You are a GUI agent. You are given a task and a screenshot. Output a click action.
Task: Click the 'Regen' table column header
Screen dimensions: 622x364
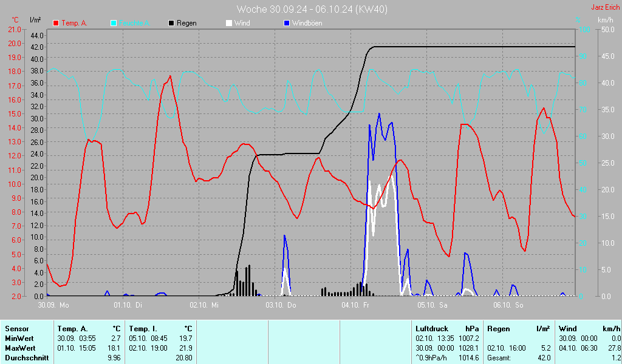tap(498, 329)
